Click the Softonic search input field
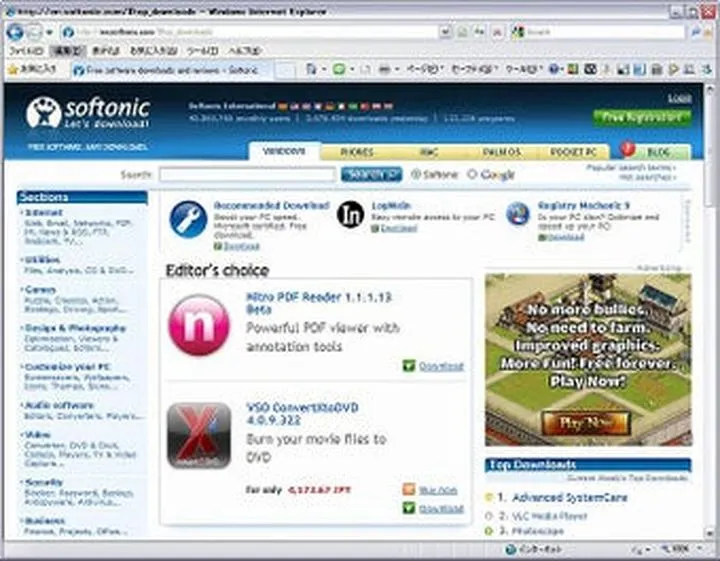The image size is (720, 561). tap(248, 174)
